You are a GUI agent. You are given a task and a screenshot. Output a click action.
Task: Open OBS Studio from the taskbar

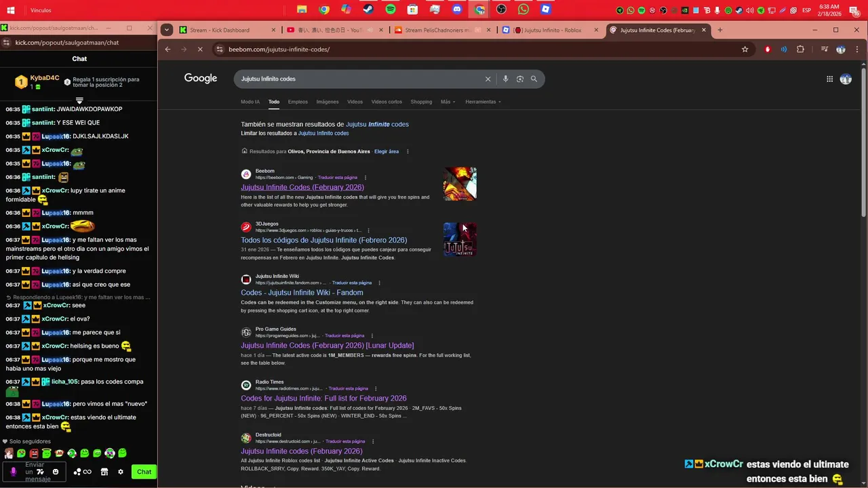tap(501, 9)
